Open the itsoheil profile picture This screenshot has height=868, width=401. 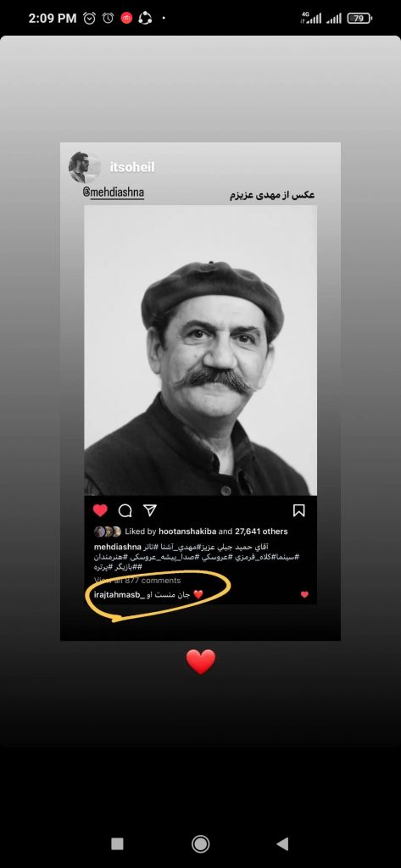coord(84,167)
